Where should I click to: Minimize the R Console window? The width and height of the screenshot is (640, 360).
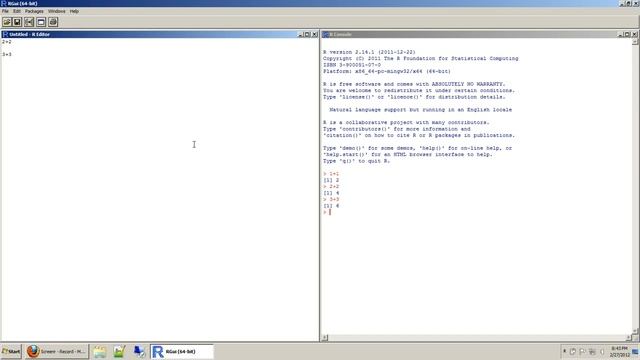coord(620,34)
